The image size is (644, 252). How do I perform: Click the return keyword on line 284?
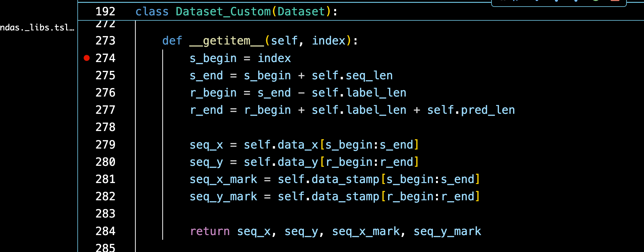(210, 231)
